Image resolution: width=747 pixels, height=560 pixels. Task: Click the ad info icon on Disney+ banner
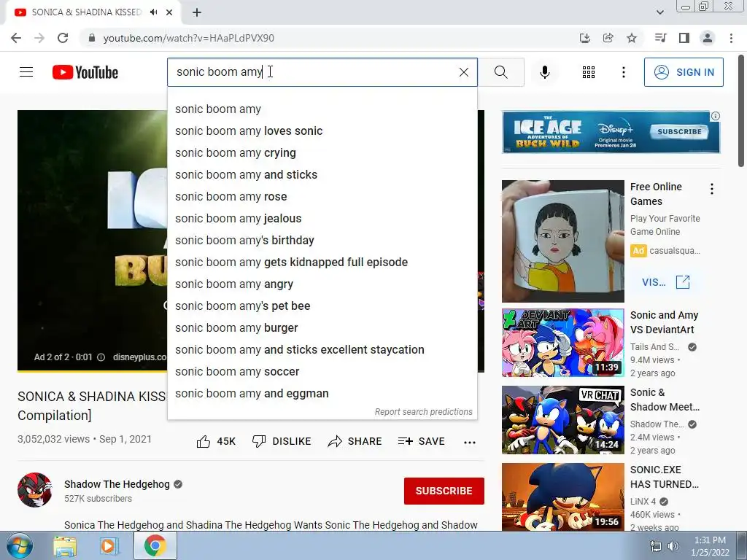pos(716,116)
